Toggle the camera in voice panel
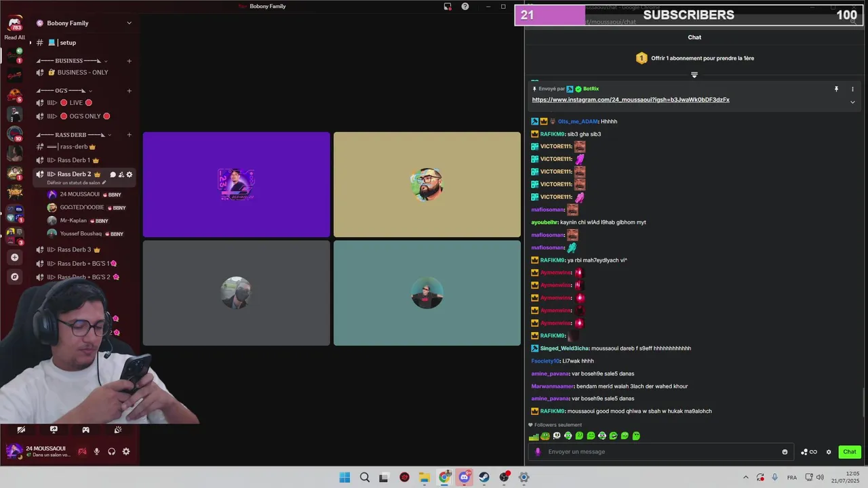The image size is (868, 488). point(21,430)
